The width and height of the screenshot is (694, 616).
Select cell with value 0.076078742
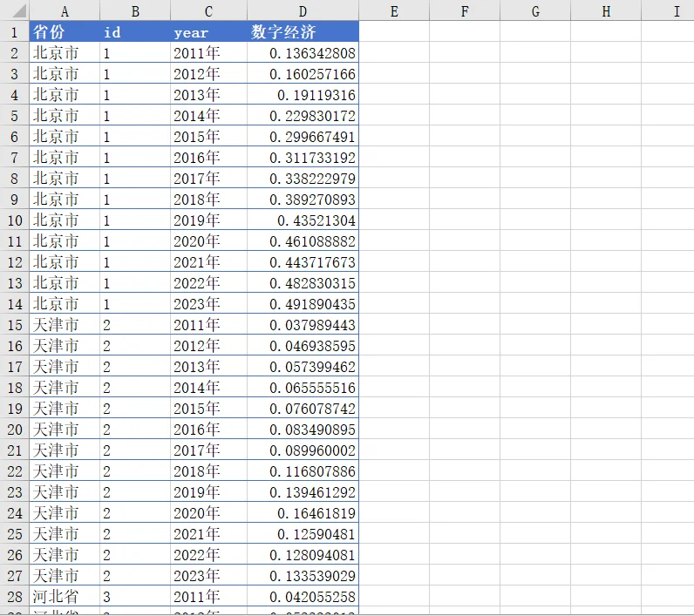tap(303, 409)
